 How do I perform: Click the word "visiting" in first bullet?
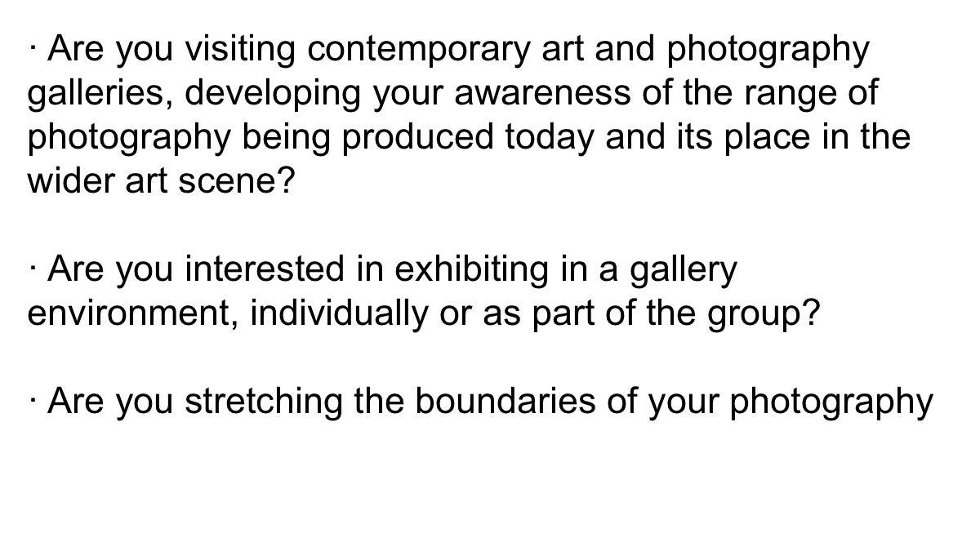[x=236, y=50]
